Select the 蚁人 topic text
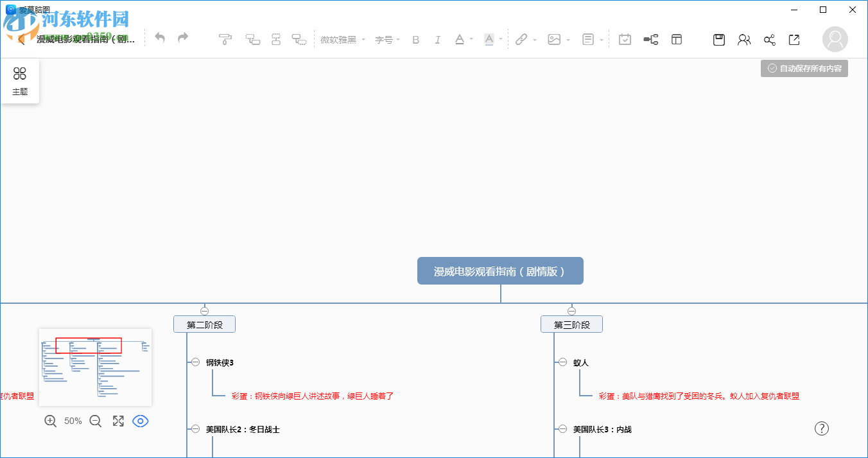This screenshot has height=458, width=868. pos(580,362)
